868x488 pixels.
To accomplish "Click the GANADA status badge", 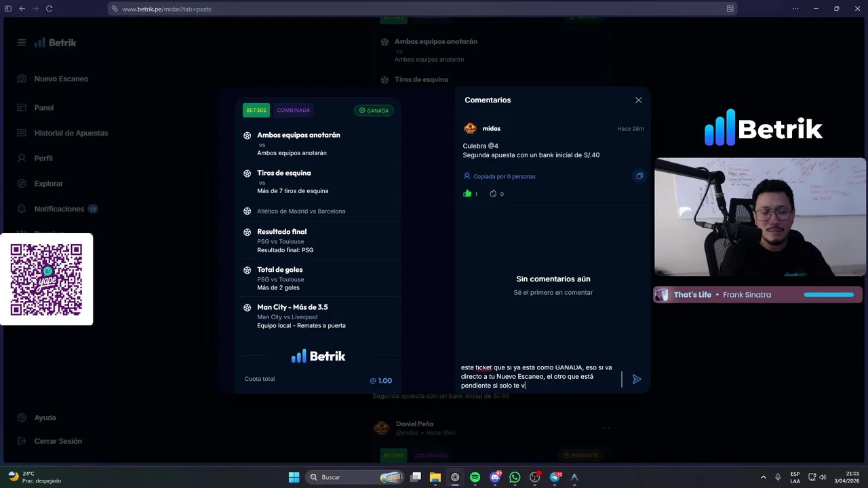I will 374,110.
